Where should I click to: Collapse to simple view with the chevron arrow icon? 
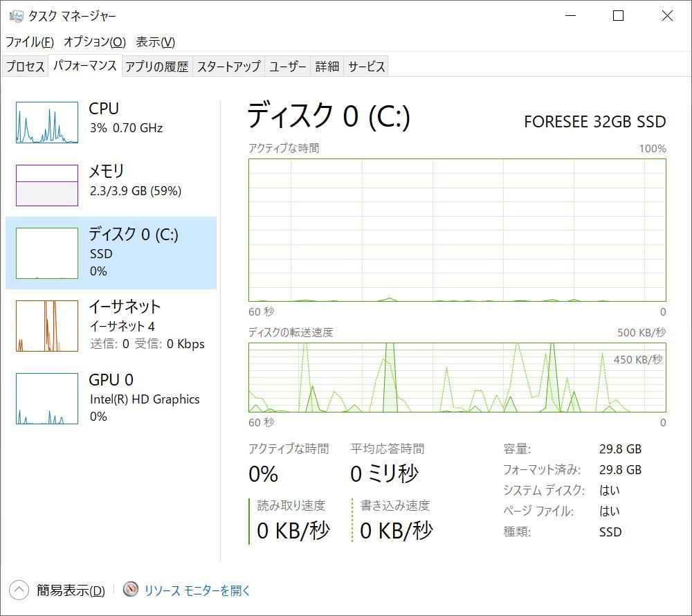(x=19, y=590)
